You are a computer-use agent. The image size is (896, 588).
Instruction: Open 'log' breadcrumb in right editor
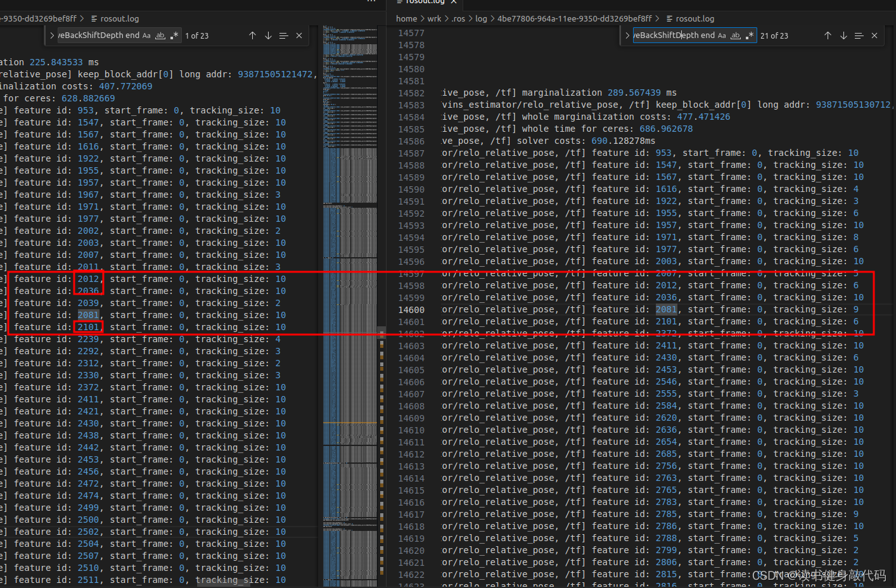pyautogui.click(x=482, y=19)
